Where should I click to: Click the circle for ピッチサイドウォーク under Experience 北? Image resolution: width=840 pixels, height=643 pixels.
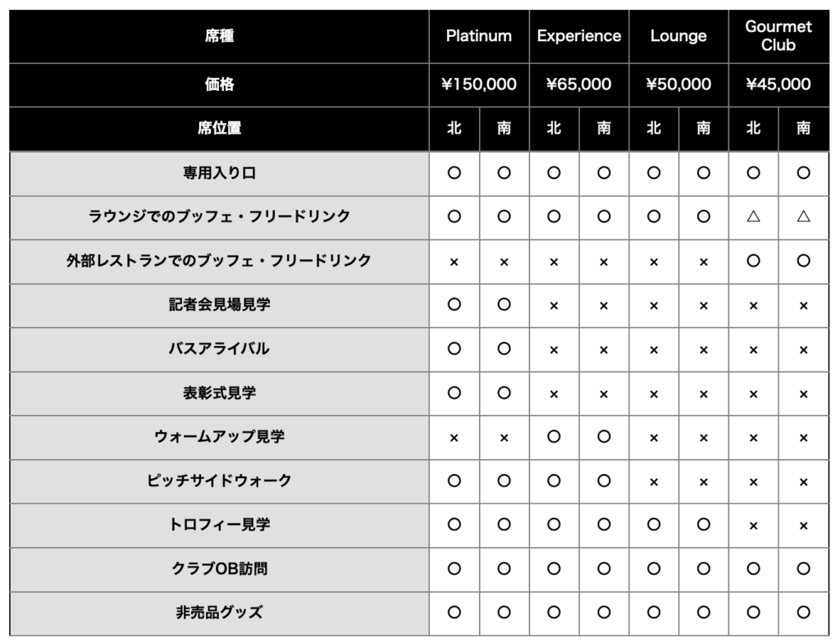point(554,481)
